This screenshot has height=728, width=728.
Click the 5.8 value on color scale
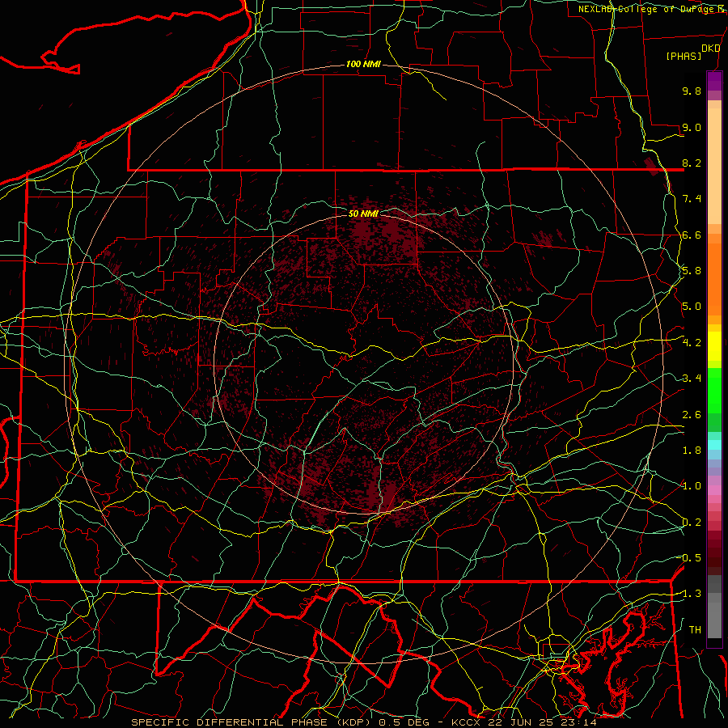[692, 271]
